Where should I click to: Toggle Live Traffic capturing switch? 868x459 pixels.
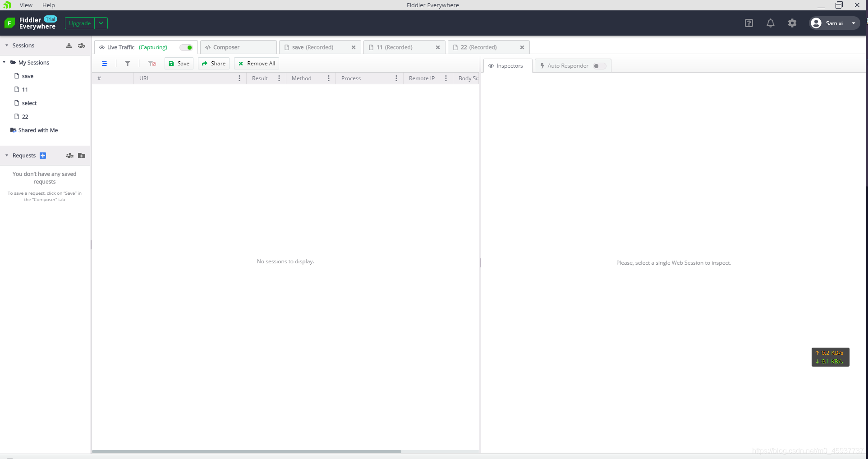pyautogui.click(x=186, y=47)
